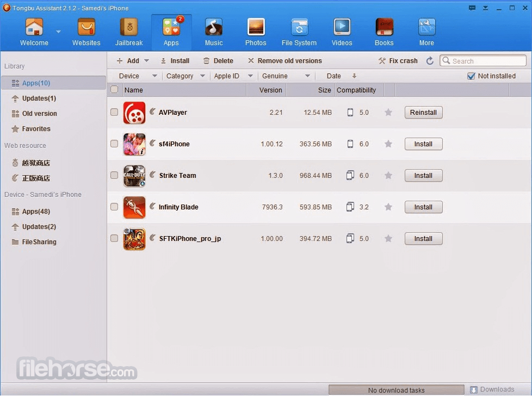Select Library Apps(10) in the sidebar
The height and width of the screenshot is (396, 532).
pyautogui.click(x=54, y=83)
